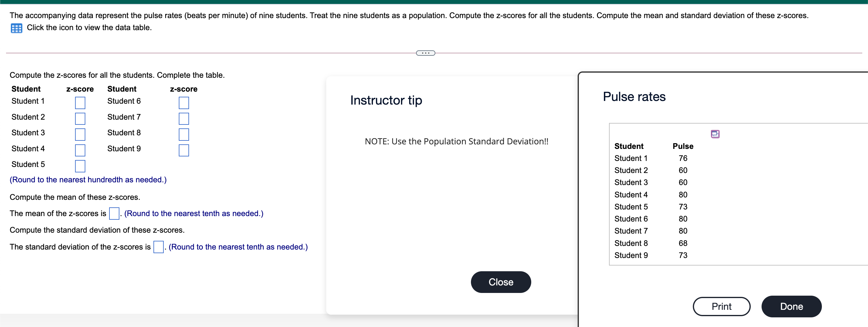Click the Print button on the Pulse rates panel
This screenshot has height=327, width=868.
pos(721,306)
